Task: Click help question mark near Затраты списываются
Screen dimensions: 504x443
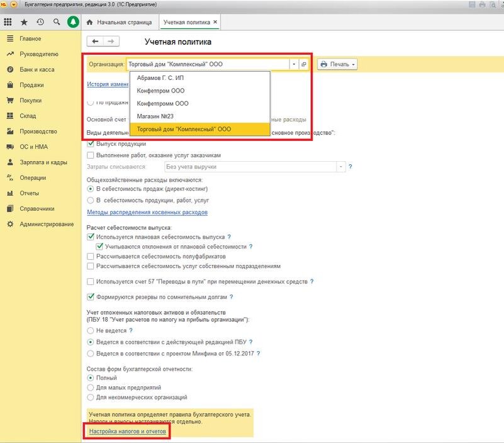Action: 350,167
